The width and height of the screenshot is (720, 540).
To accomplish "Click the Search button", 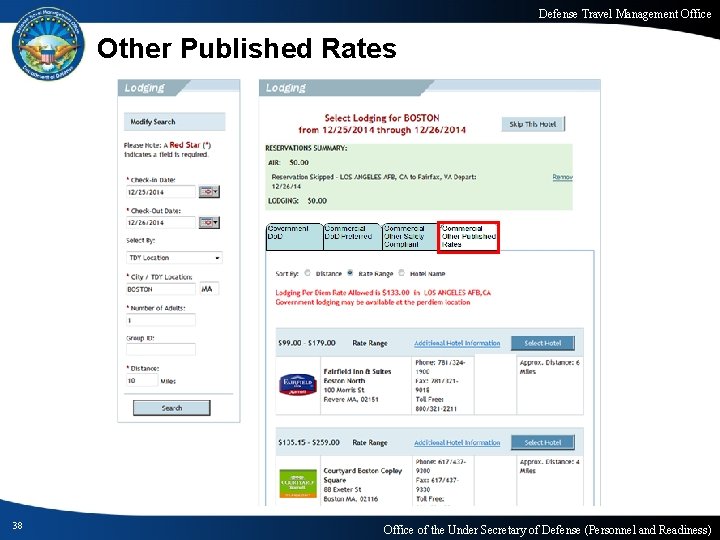I will pyautogui.click(x=172, y=408).
